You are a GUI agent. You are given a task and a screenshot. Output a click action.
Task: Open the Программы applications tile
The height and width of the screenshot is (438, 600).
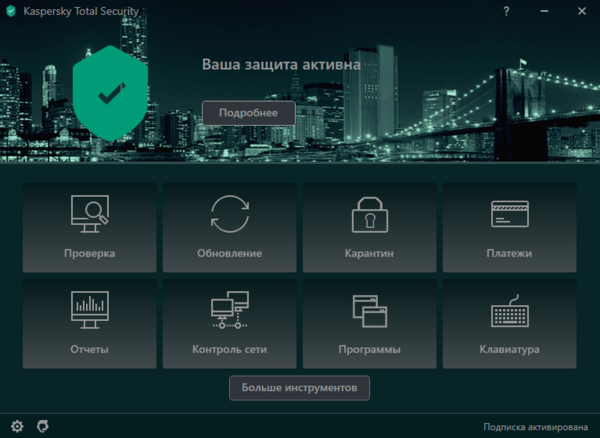(x=370, y=324)
